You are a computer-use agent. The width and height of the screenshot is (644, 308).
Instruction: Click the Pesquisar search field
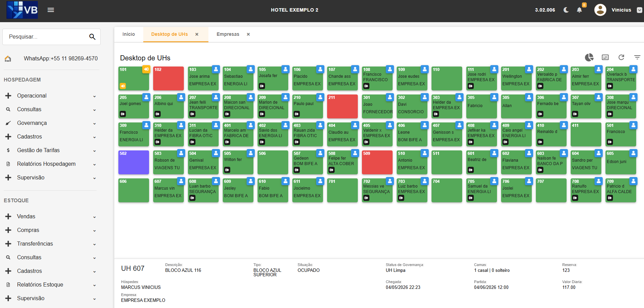46,36
